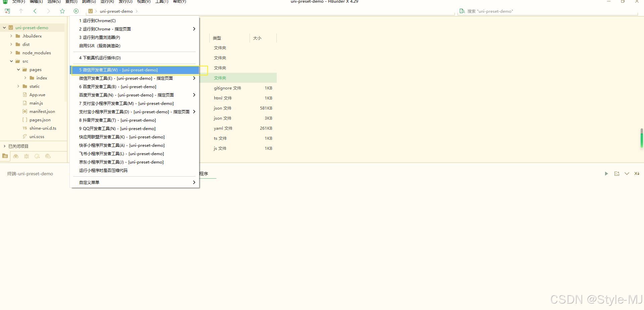Screen dimensions: 644x310
Task: Open the 工具(T) menu
Action: click(x=162, y=1)
